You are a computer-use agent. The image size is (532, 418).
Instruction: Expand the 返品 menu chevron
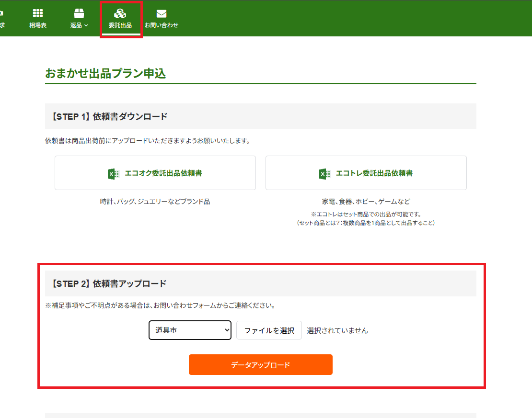point(86,25)
